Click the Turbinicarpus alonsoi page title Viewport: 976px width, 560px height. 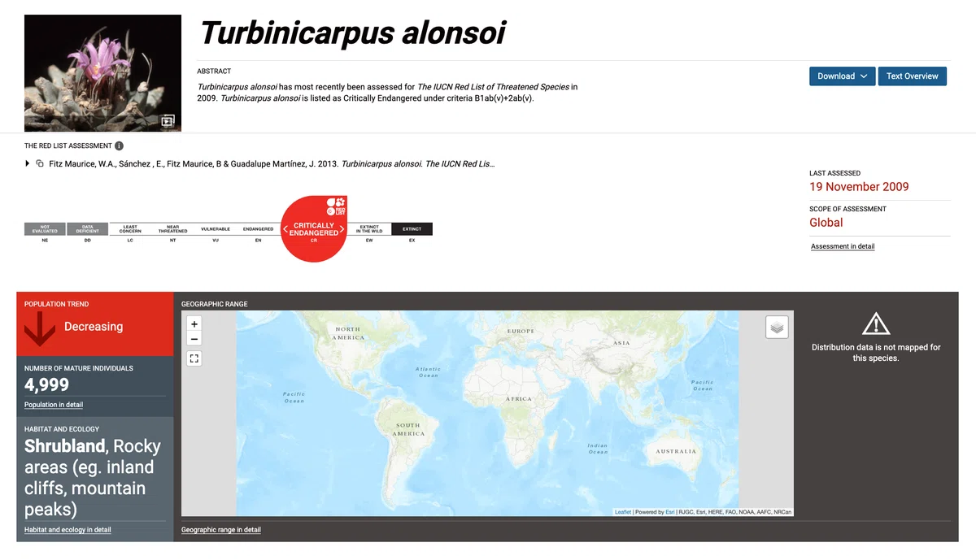tap(353, 33)
